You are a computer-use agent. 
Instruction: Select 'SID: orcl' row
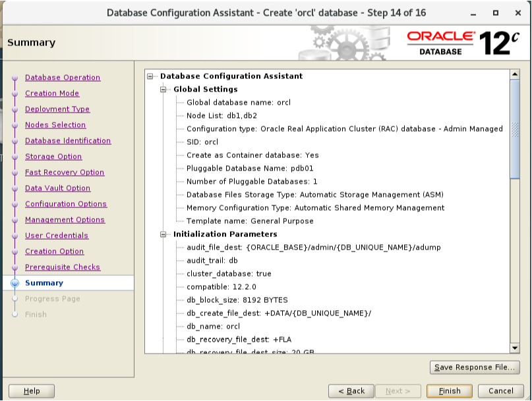pyautogui.click(x=202, y=142)
